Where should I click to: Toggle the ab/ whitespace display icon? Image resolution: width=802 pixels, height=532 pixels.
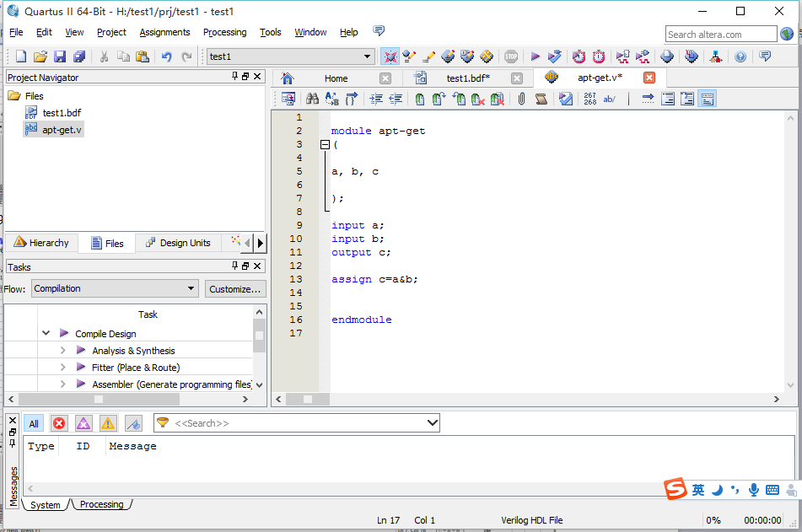609,99
